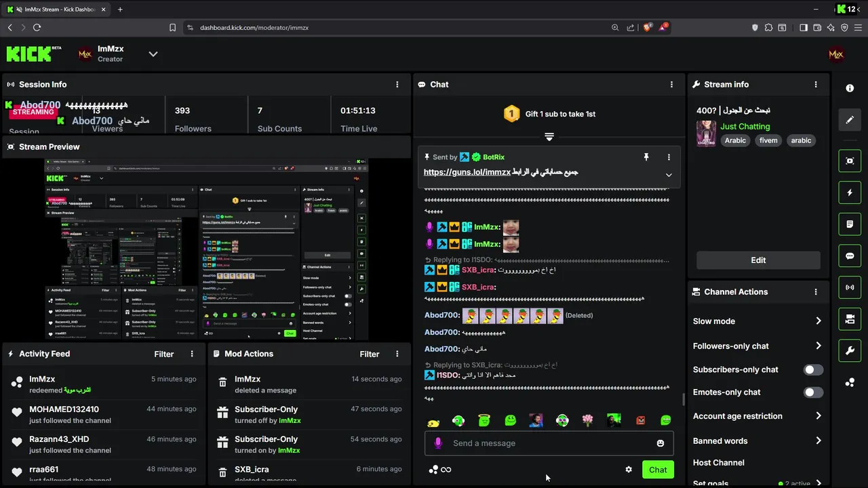Click the Host Channel option
Image resolution: width=868 pixels, height=488 pixels.
[719, 463]
